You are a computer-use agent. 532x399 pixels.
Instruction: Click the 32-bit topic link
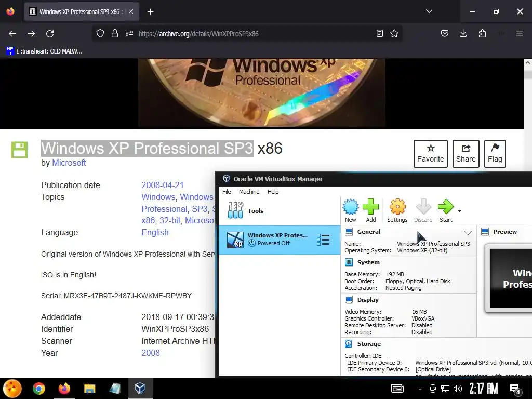[170, 220]
